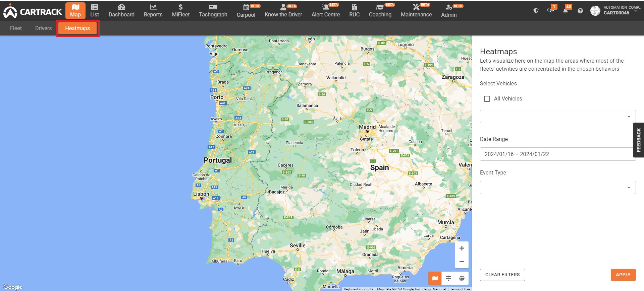This screenshot has width=644, height=291.
Task: Open the Maintenance section
Action: (x=416, y=11)
